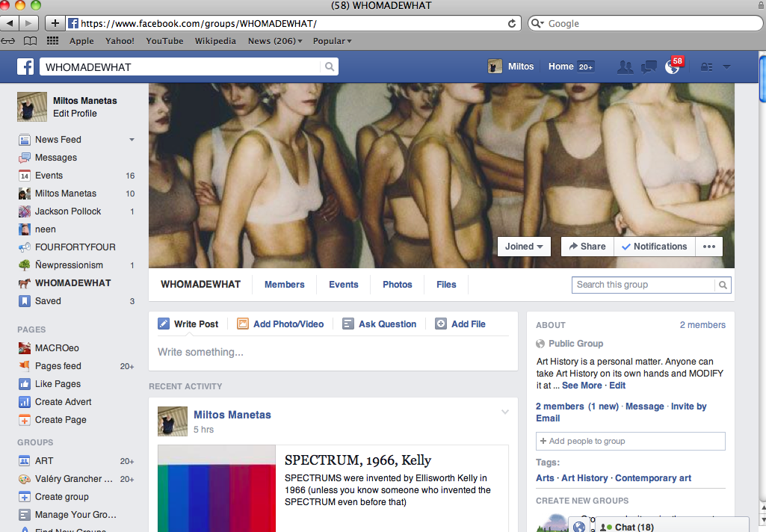Click the News Feed sidebar icon
The height and width of the screenshot is (532, 766).
[25, 140]
